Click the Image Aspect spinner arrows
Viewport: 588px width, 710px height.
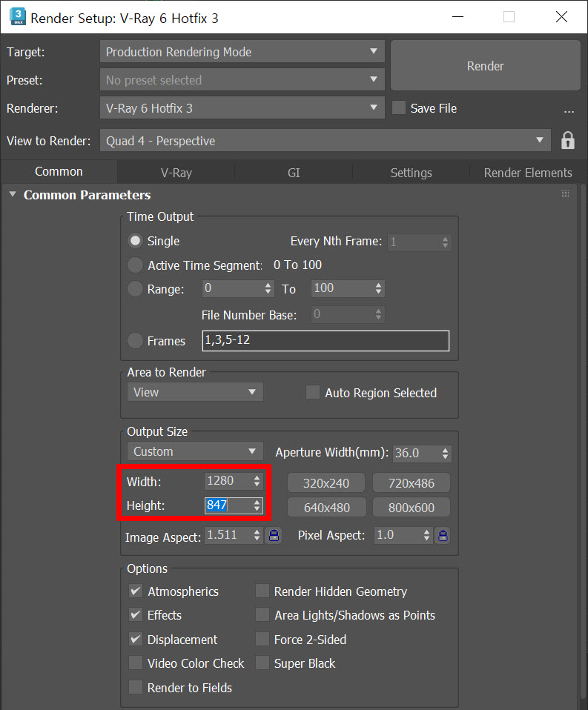click(257, 535)
